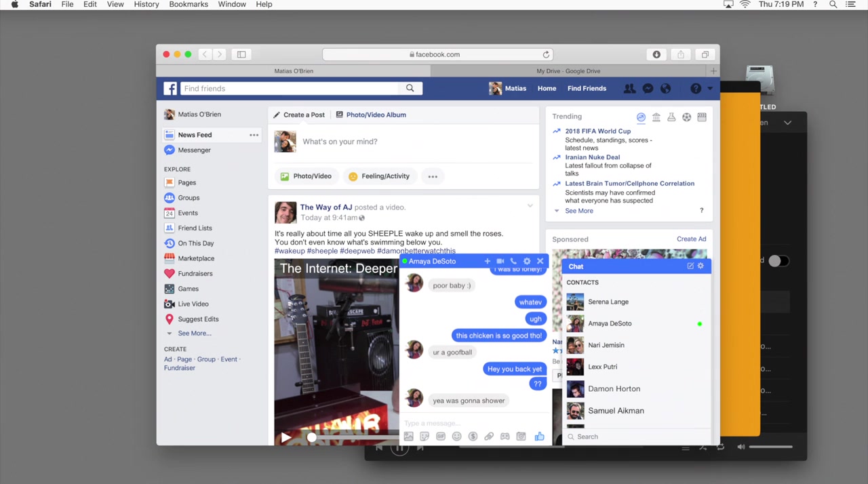This screenshot has width=868, height=484.
Task: Click the voice call phone icon in chat
Action: tap(513, 261)
